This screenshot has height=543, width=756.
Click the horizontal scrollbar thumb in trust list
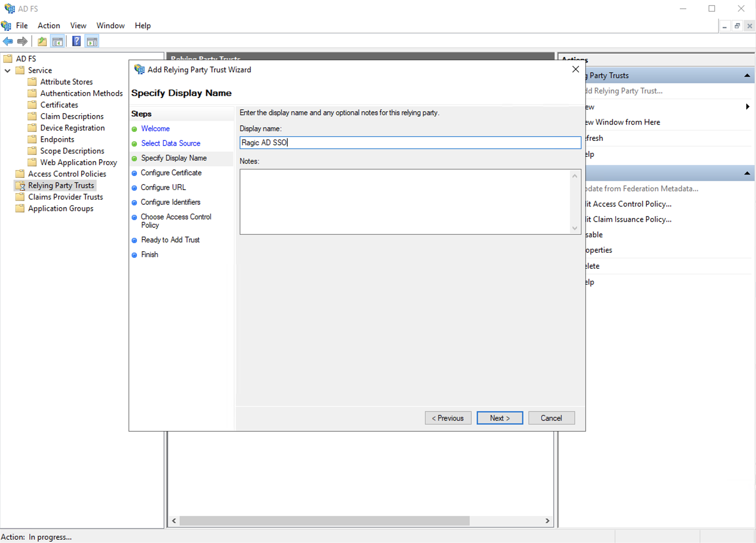click(x=325, y=521)
